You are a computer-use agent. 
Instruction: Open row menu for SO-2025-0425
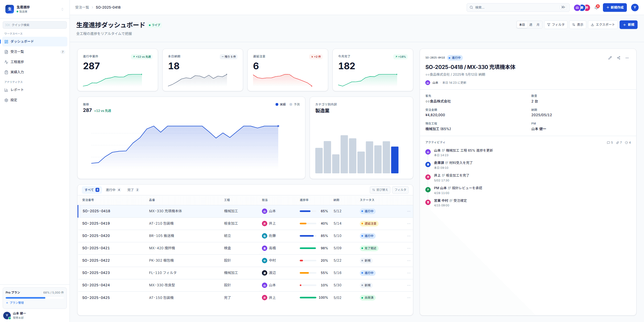409,298
